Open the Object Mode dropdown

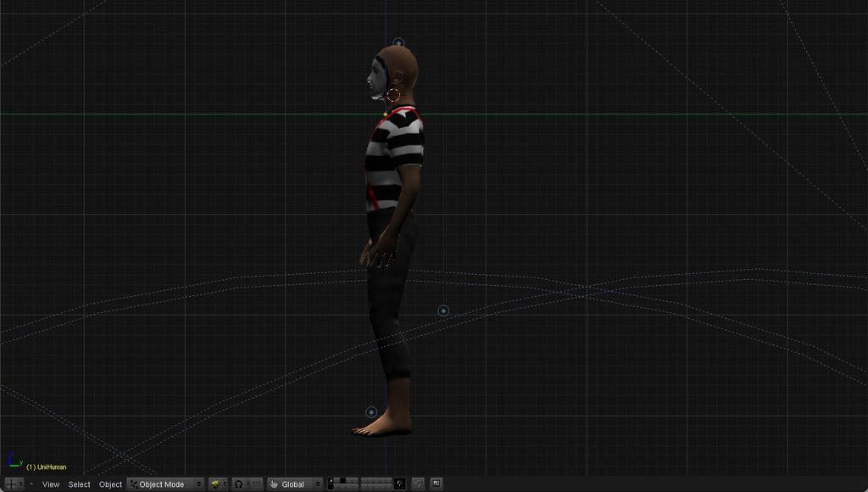[165, 484]
